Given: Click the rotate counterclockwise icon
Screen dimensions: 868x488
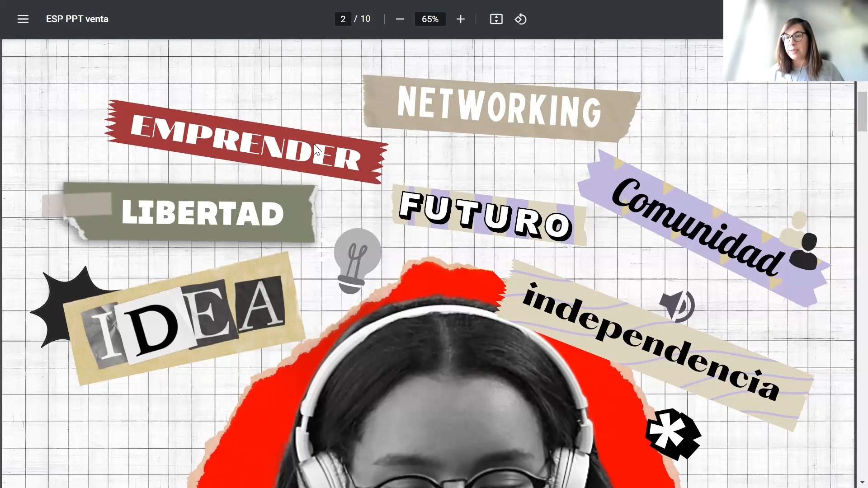Looking at the screenshot, I should pos(520,19).
